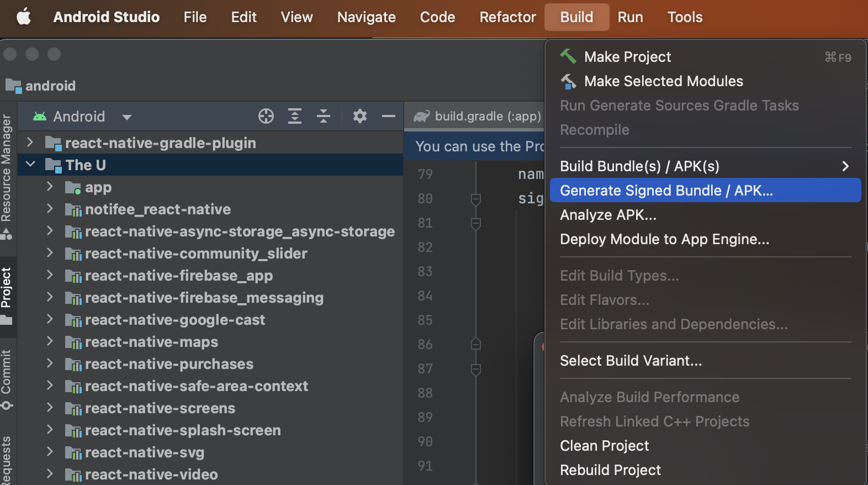Hide the Project panel with minus icon
Viewport: 868px width, 485px height.
389,116
